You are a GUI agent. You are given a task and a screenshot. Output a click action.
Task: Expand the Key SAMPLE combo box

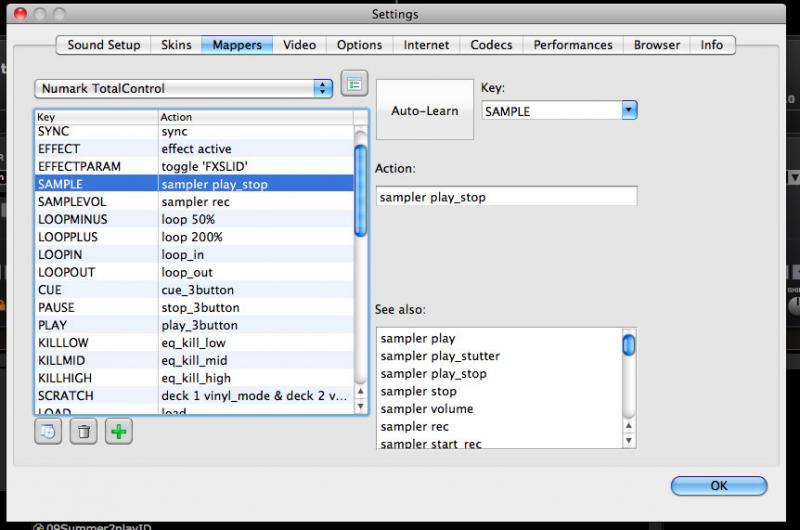click(x=629, y=111)
